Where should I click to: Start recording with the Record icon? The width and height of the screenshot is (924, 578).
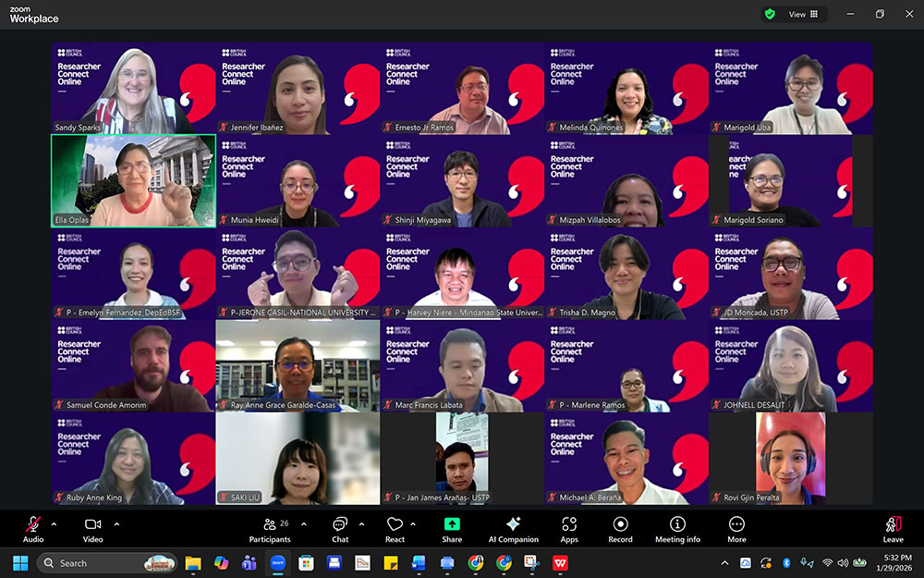(620, 527)
